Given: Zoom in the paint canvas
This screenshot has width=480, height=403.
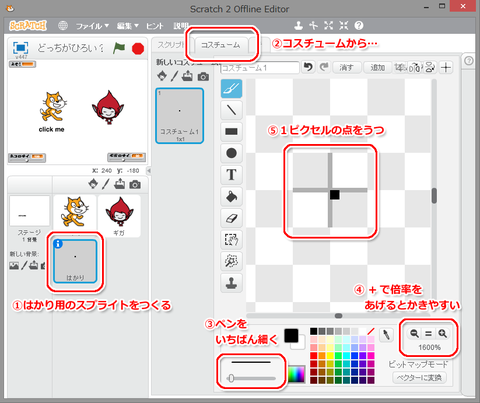Looking at the screenshot, I should [442, 333].
